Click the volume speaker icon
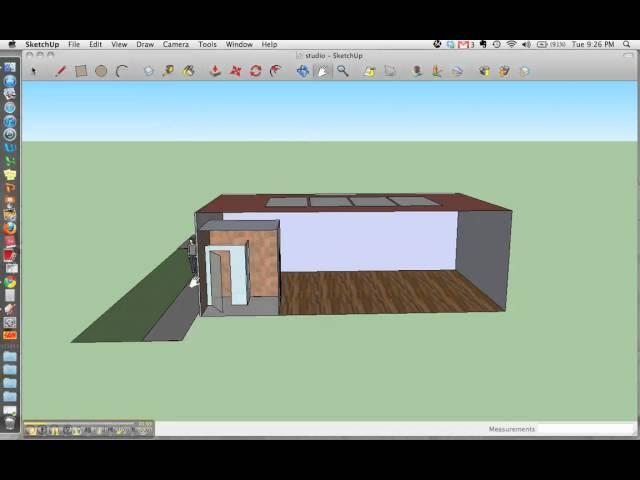 (x=526, y=44)
